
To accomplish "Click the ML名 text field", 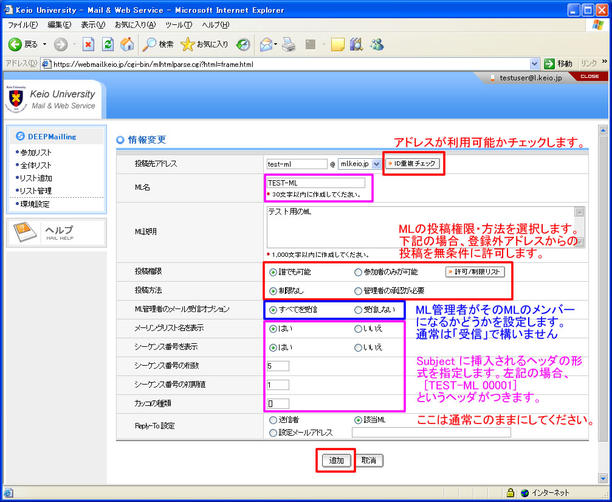I will [x=313, y=184].
